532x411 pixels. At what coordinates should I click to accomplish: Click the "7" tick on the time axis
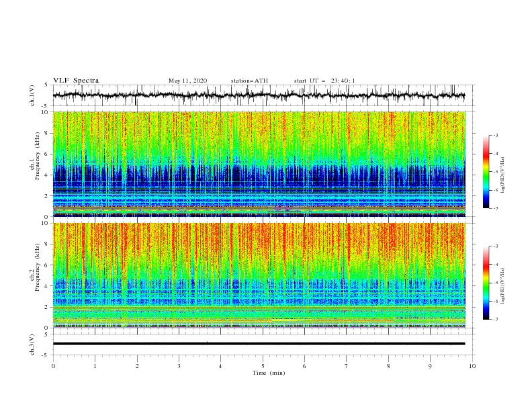pos(346,366)
